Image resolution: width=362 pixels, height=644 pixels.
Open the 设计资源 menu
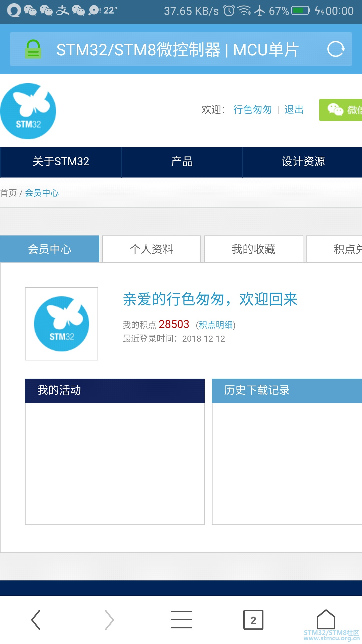(x=303, y=162)
